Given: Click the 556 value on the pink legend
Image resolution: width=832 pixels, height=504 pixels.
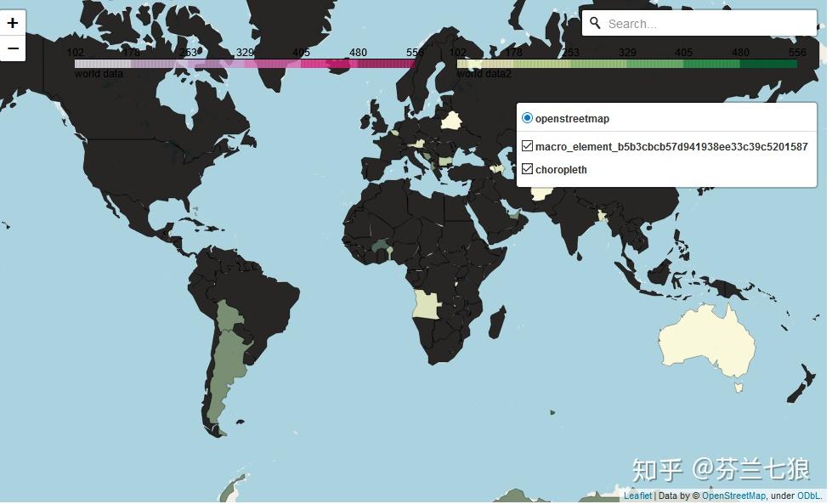Looking at the screenshot, I should pos(416,52).
